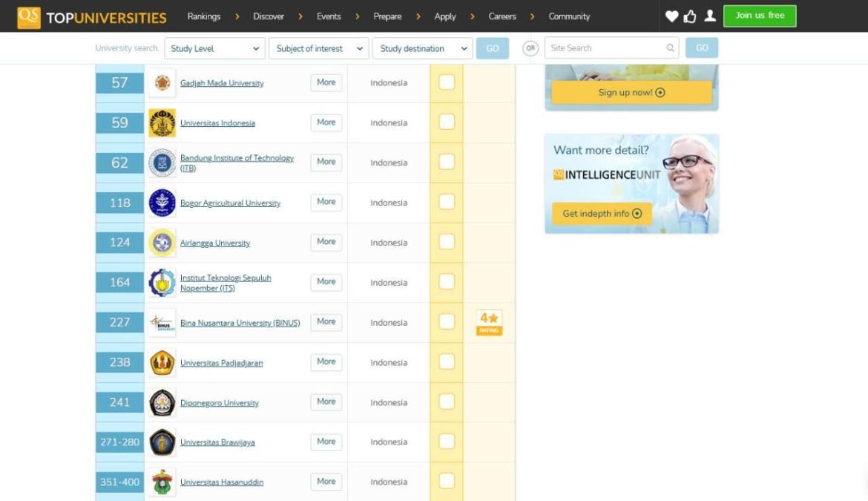
Task: Click inside the Site Search field
Action: pos(605,48)
